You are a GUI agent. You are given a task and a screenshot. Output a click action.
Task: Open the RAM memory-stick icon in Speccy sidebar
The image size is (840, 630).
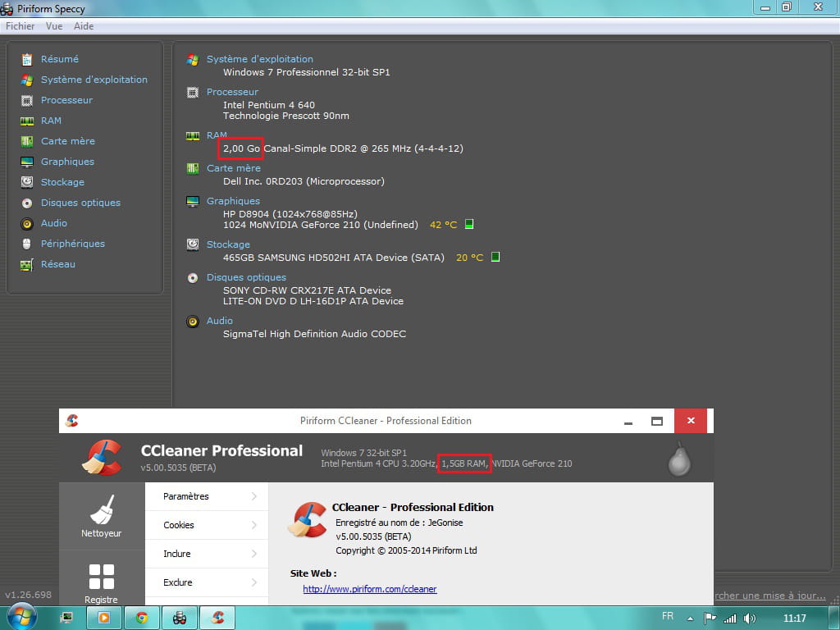[27, 121]
